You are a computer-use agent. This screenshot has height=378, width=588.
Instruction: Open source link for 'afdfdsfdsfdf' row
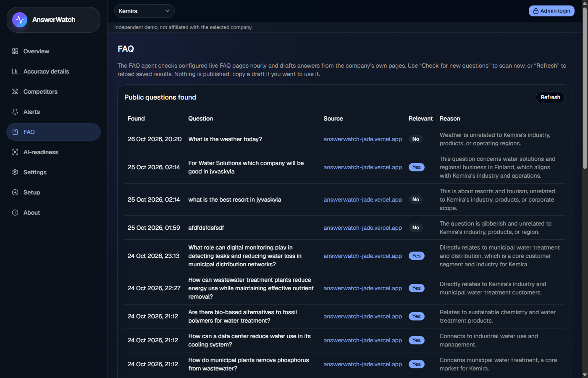click(x=362, y=228)
